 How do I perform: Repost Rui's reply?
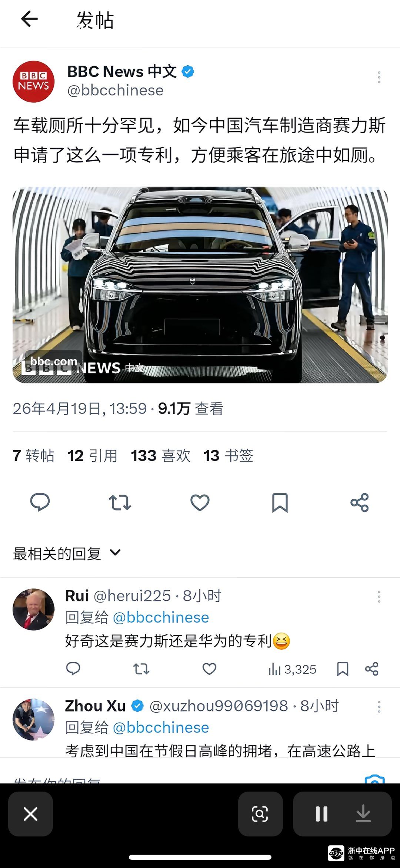tap(141, 669)
